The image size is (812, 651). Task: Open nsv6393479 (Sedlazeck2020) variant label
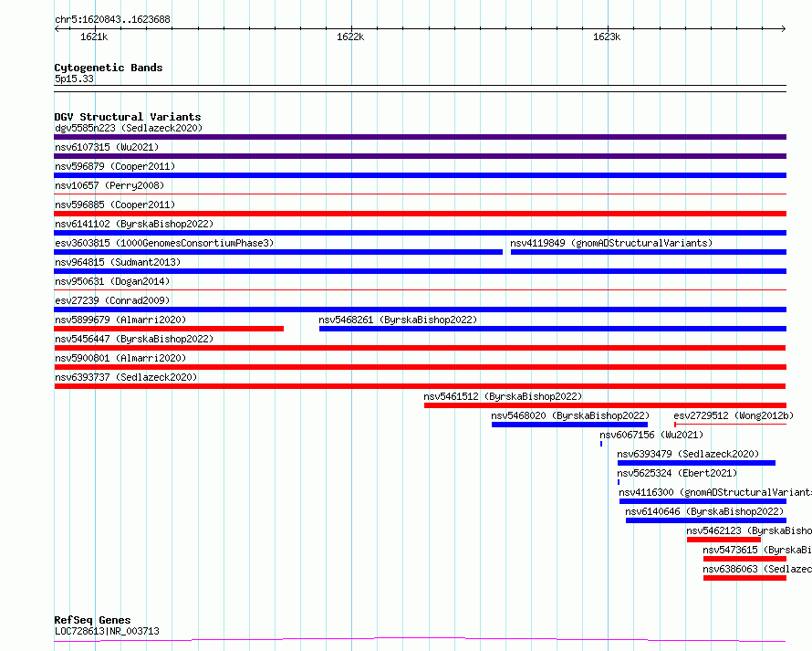pos(688,454)
